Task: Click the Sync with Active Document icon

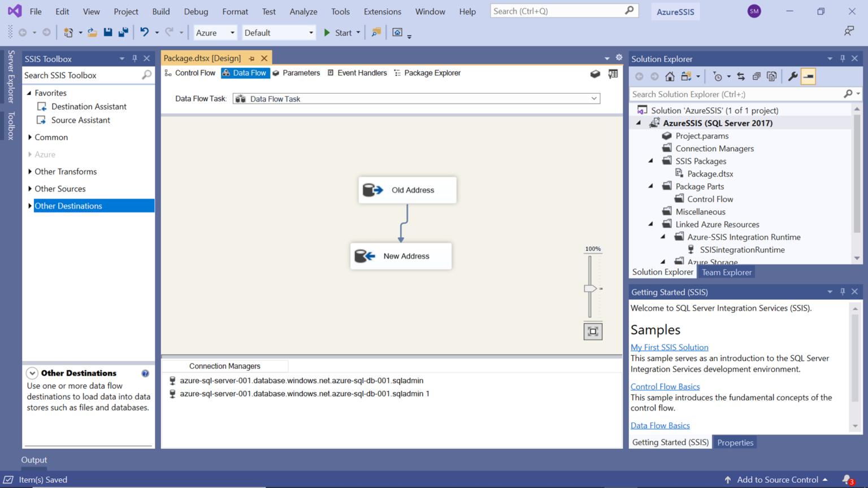Action: (742, 76)
